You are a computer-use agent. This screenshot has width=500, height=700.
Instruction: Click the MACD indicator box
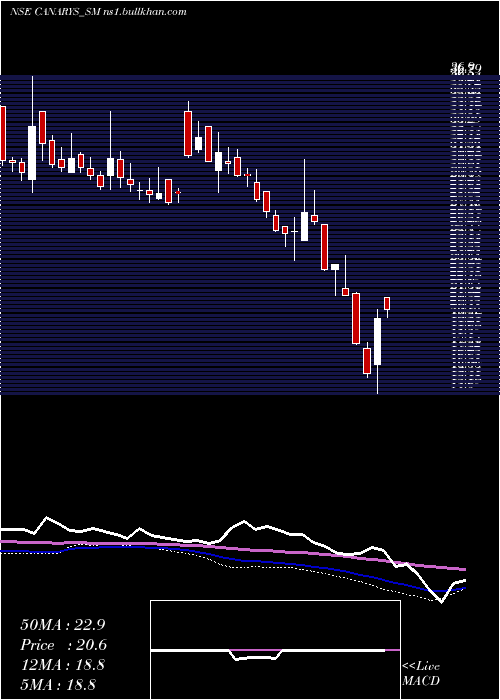click(x=275, y=650)
